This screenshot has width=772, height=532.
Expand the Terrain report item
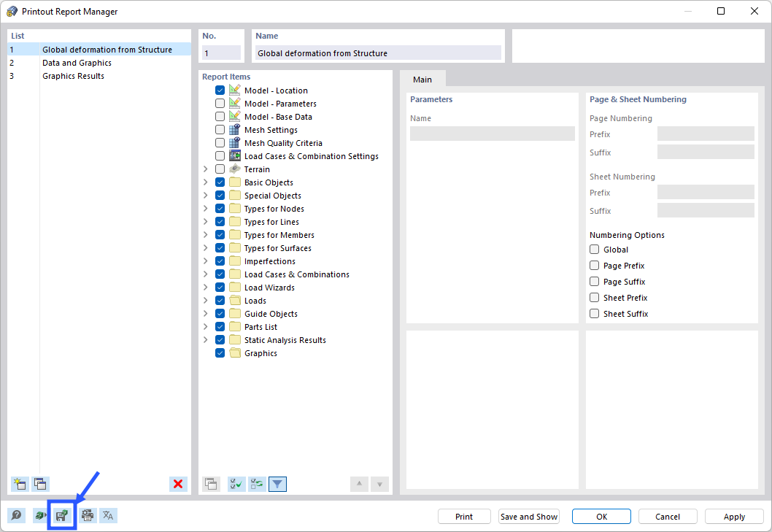click(x=206, y=169)
